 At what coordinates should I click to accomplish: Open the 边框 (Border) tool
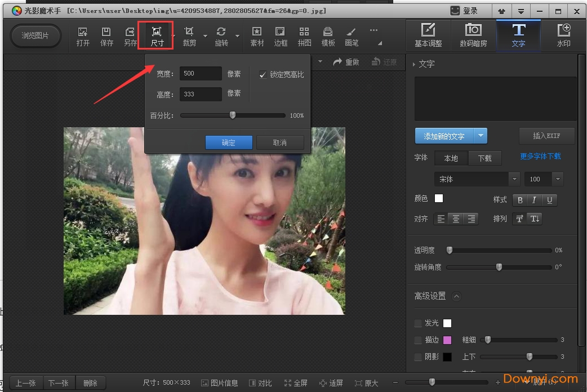pyautogui.click(x=280, y=37)
